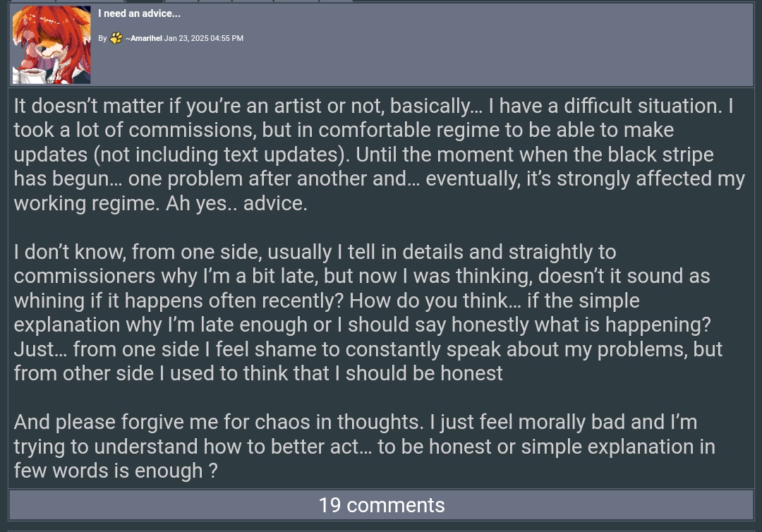
Task: Click the word "commissioners" in the second paragraph
Action: (x=85, y=276)
